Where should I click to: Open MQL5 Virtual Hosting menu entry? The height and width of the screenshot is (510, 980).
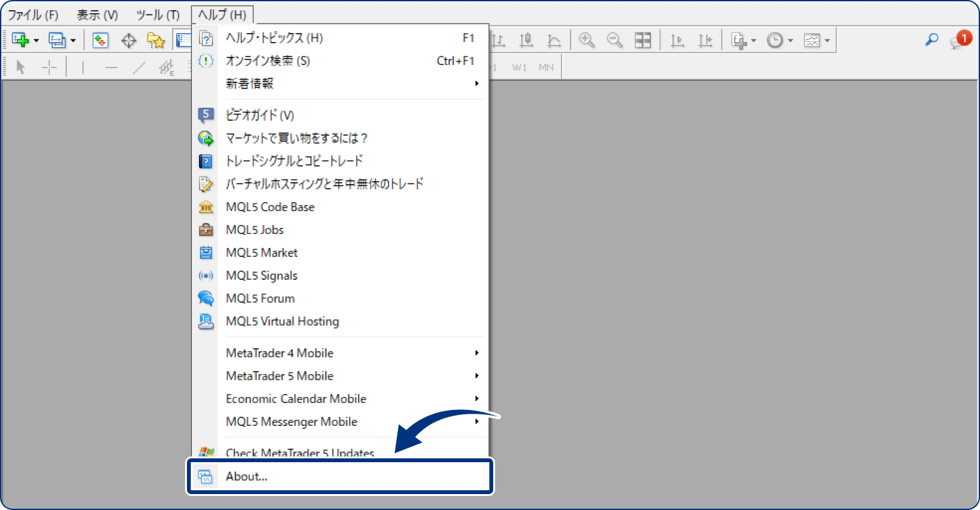pyautogui.click(x=340, y=322)
